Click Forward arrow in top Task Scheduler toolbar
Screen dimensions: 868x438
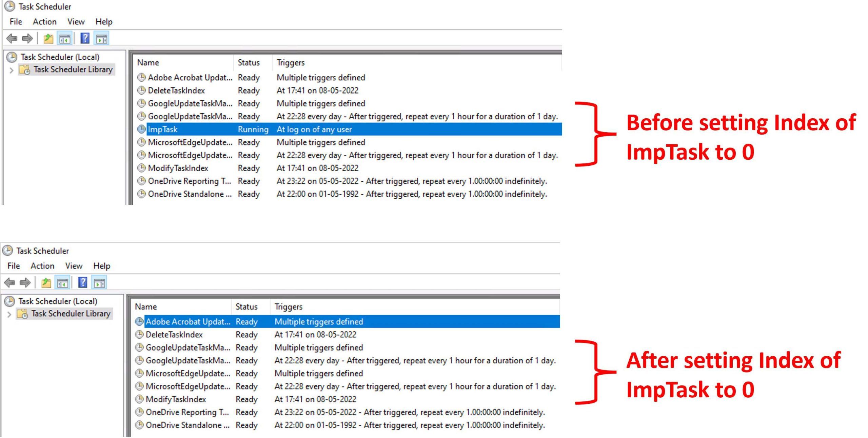(27, 39)
